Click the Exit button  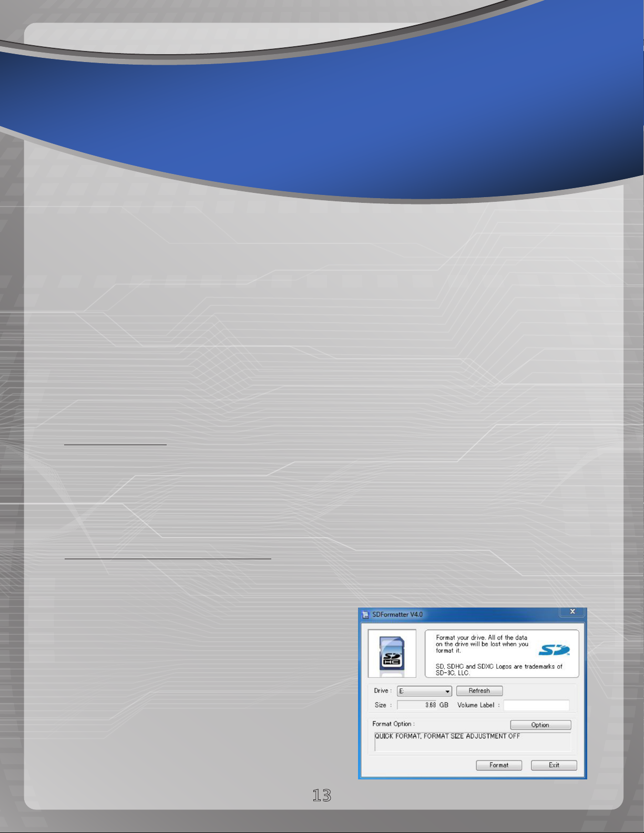point(554,765)
